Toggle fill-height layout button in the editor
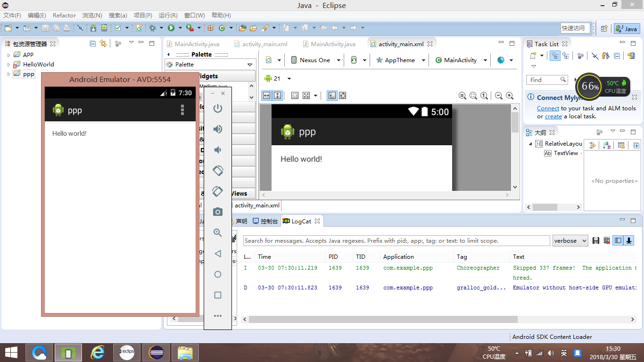 click(278, 96)
